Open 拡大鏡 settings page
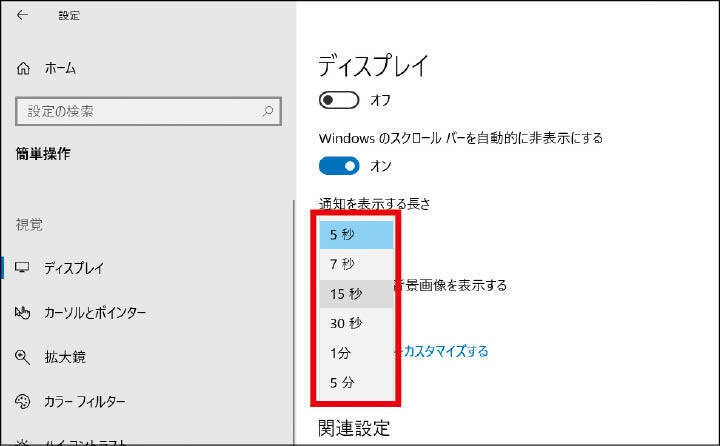Screen dimensions: 720x446 pos(65,357)
